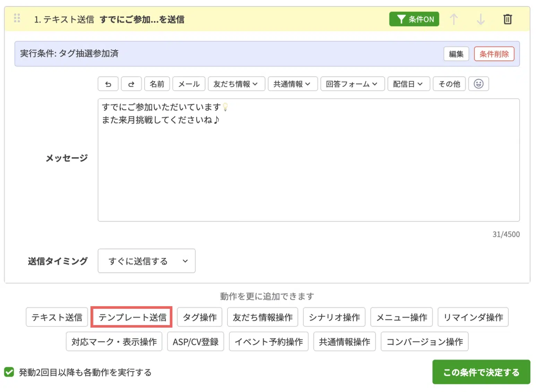Image resolution: width=536 pixels, height=392 pixels.
Task: Click the 実行条件: タグ抽選参加済 text
Action: coord(69,54)
